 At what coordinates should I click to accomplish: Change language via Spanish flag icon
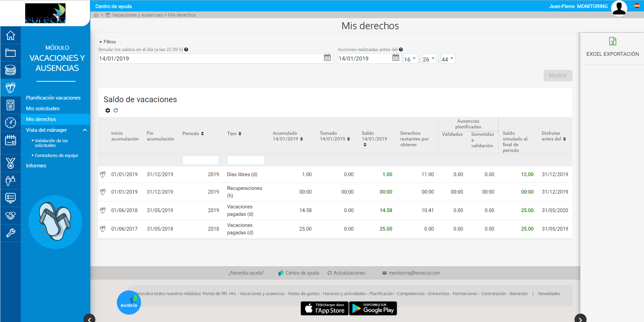(637, 6)
